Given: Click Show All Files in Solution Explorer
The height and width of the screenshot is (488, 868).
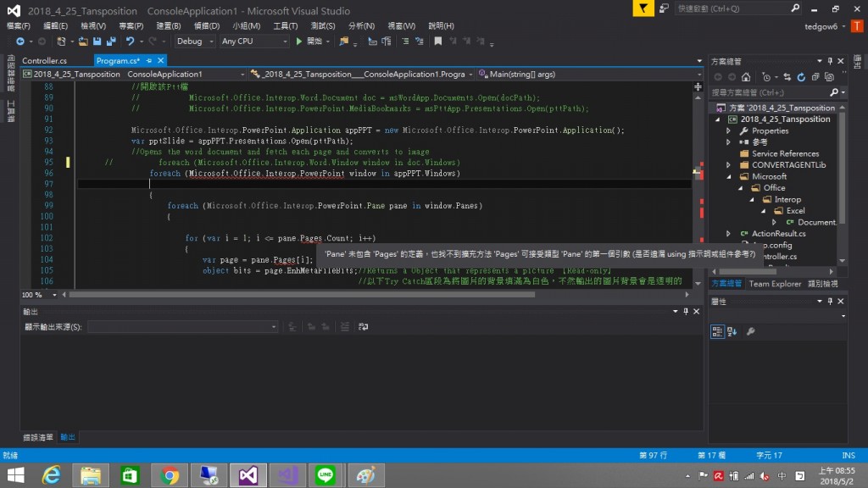Looking at the screenshot, I should pos(829,77).
